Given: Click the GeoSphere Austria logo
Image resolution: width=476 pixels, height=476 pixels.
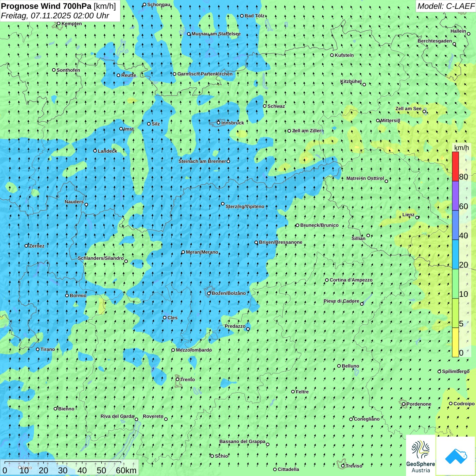Looking at the screenshot, I should tap(421, 456).
